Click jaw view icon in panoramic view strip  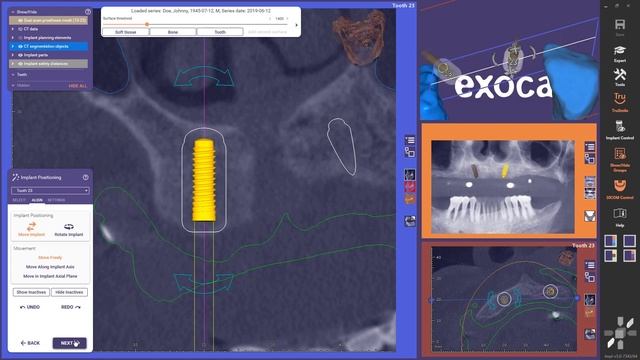tap(590, 216)
